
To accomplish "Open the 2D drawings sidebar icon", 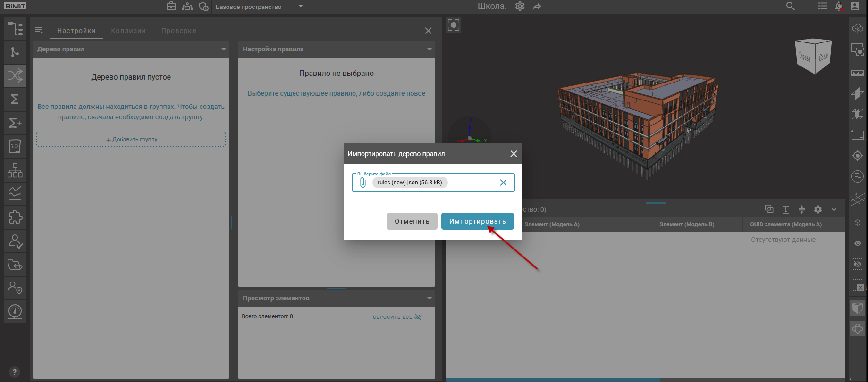I will 15,146.
